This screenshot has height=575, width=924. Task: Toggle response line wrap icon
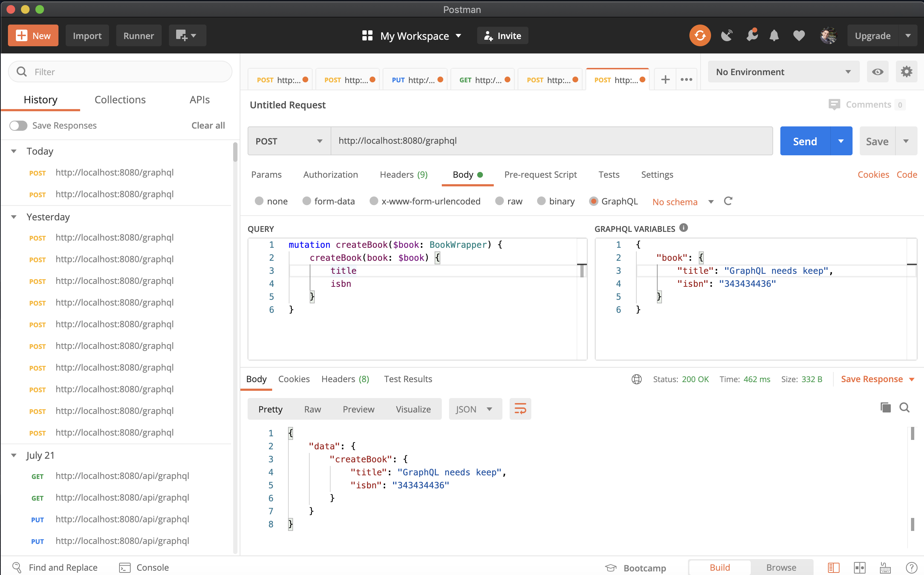[520, 409]
